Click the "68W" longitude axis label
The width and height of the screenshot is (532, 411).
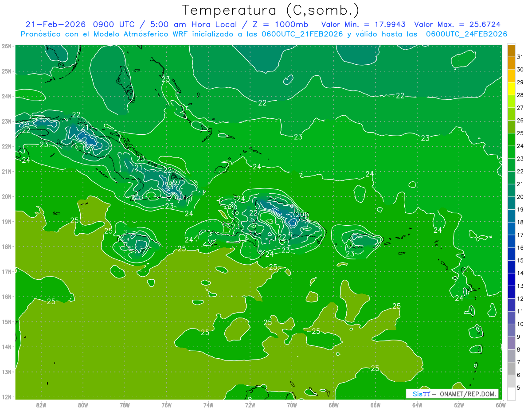[x=334, y=404]
